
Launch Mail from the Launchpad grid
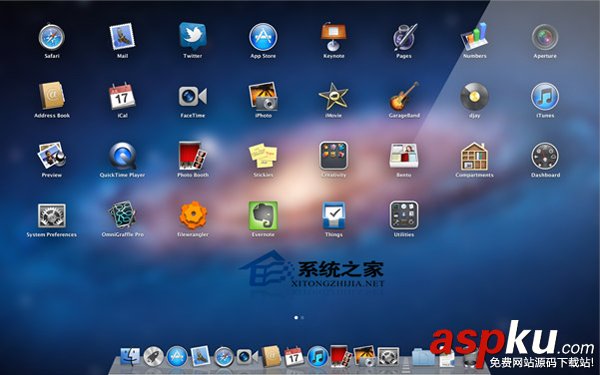coord(122,37)
